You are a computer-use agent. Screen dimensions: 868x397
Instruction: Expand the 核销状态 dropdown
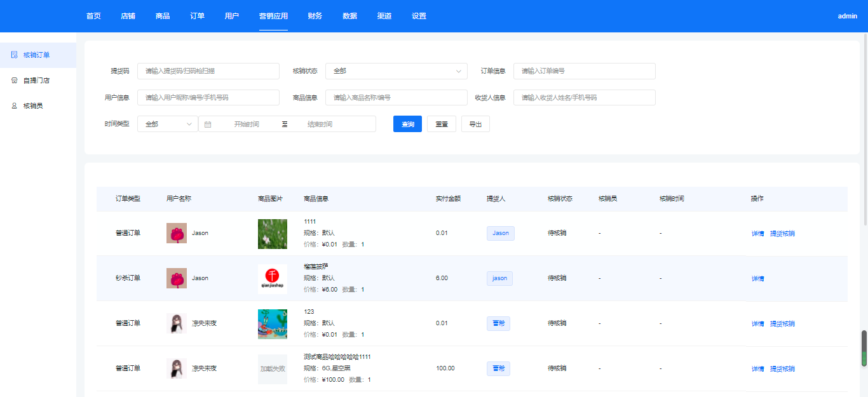click(396, 71)
